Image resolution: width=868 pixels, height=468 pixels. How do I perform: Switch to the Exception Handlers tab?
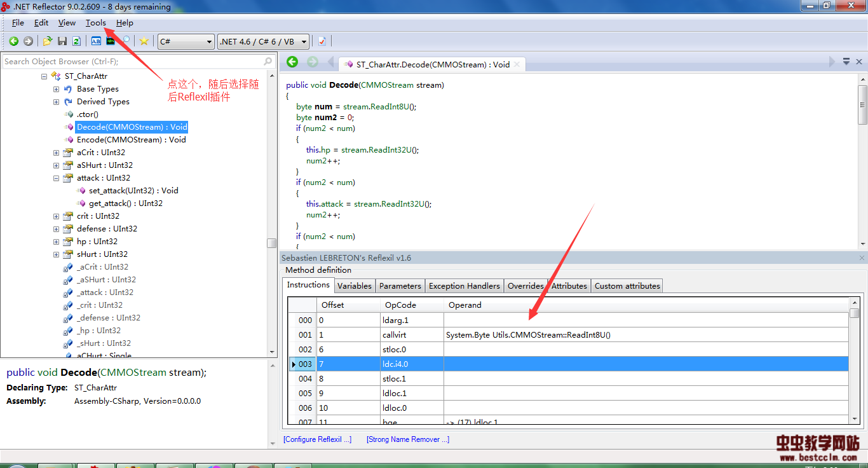tap(465, 286)
